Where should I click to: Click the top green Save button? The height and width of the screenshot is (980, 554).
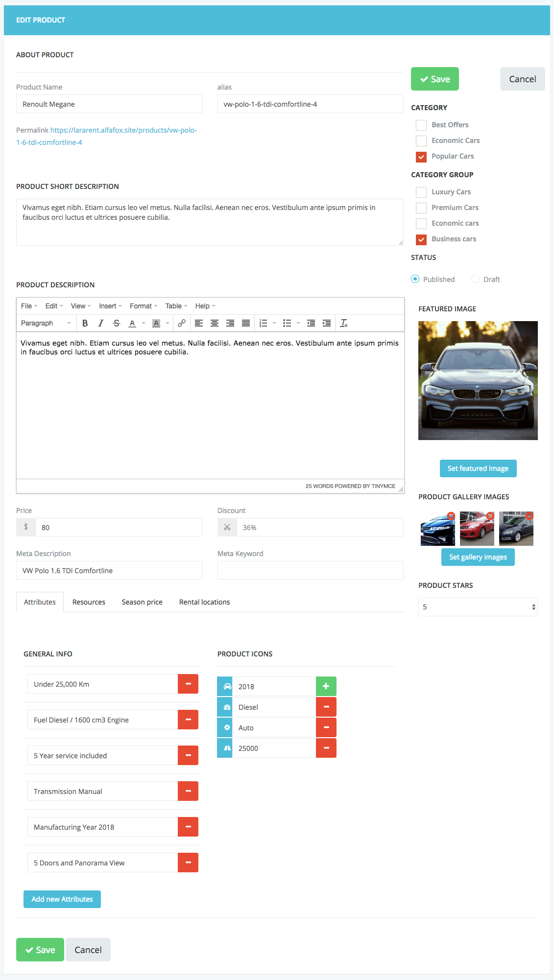(x=435, y=79)
